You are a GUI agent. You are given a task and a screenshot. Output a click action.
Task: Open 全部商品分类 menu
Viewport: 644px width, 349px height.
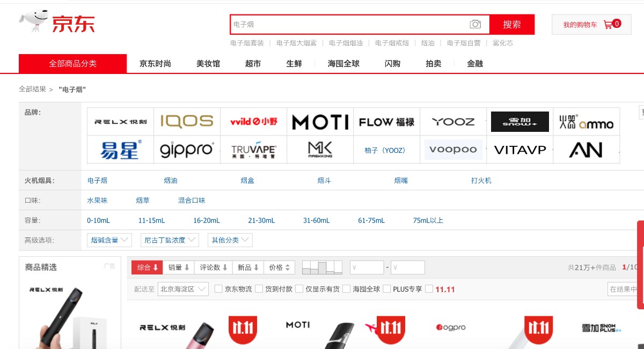click(73, 63)
